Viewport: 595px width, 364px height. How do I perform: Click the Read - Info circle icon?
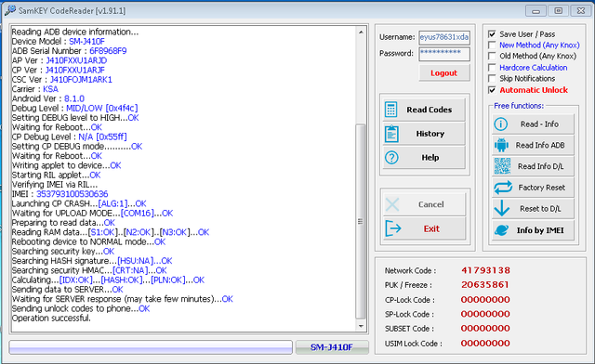(500, 124)
